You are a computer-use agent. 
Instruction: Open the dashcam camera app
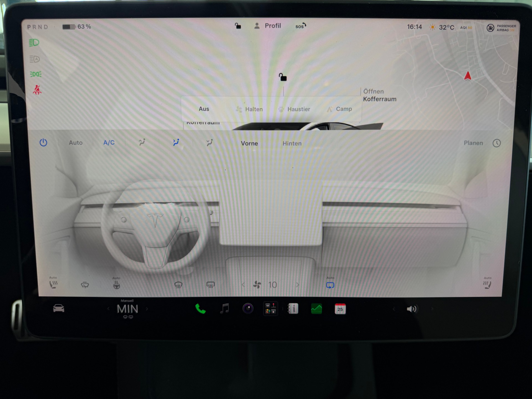248,308
